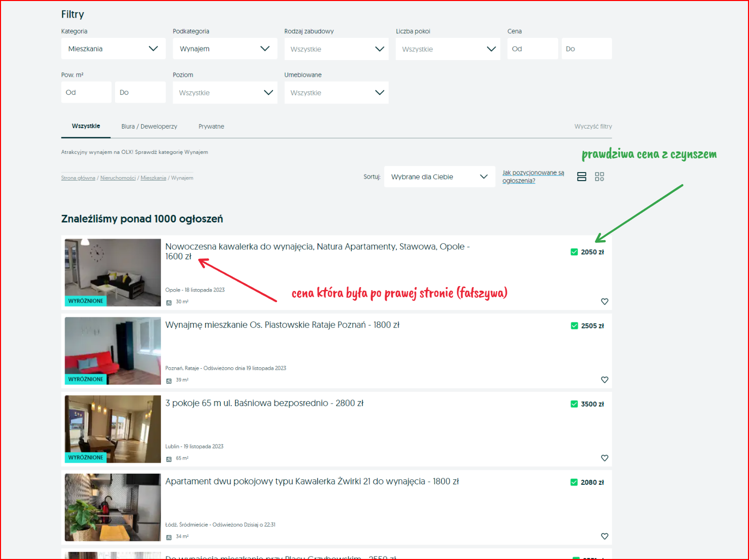Switch to list view layout icon
Image resolution: width=749 pixels, height=560 pixels.
point(581,177)
